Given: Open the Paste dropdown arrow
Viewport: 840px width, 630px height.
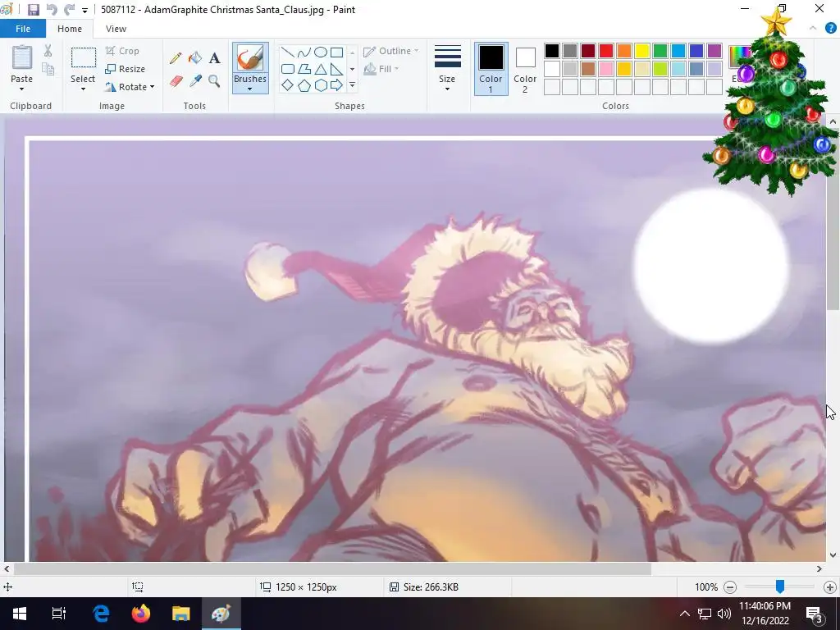Looking at the screenshot, I should (x=22, y=89).
